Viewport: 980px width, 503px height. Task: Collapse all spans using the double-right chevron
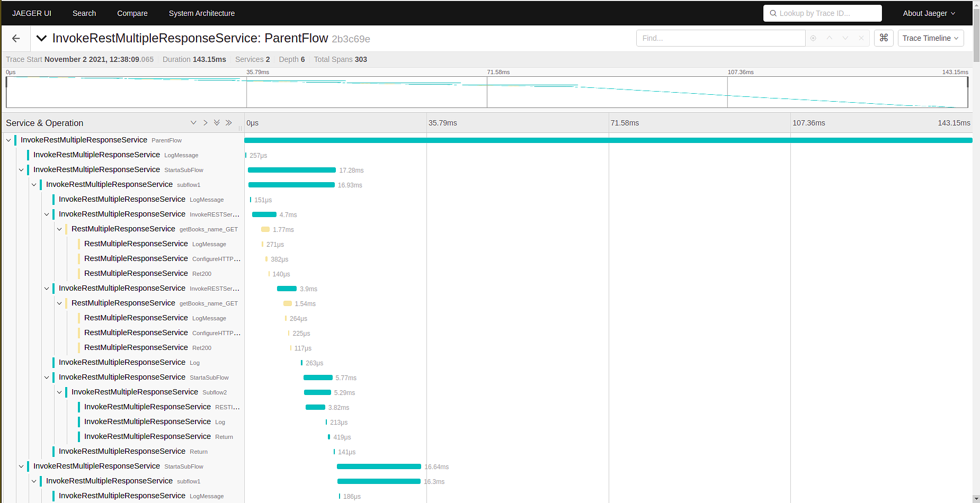tap(229, 123)
